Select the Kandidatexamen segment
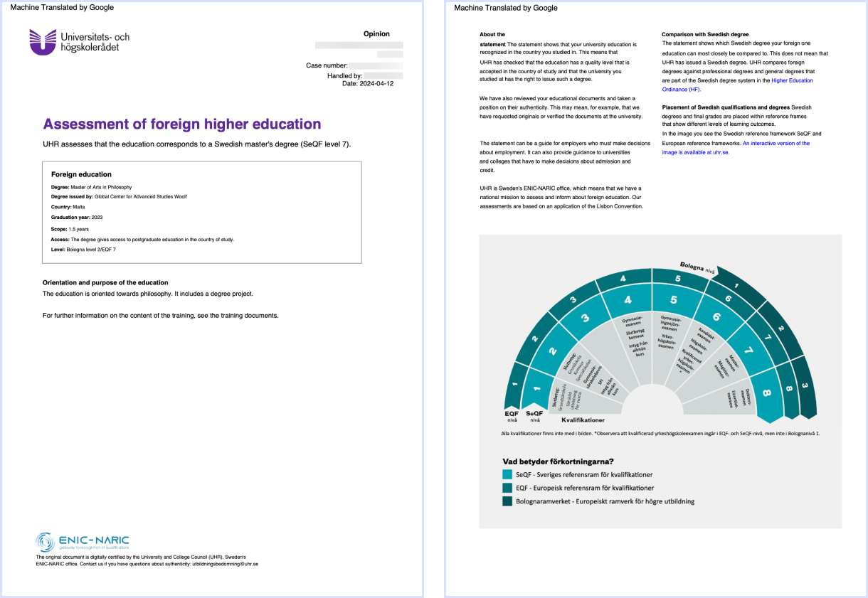 (x=704, y=334)
